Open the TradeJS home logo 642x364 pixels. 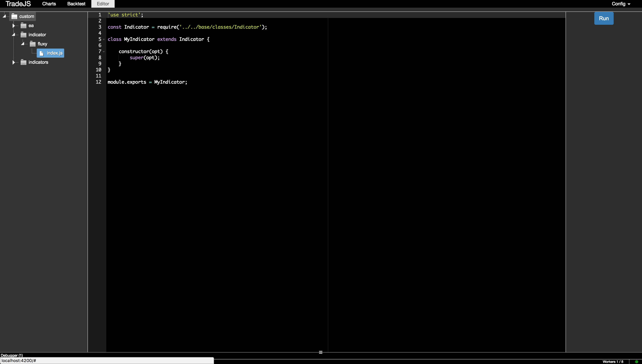pos(18,4)
